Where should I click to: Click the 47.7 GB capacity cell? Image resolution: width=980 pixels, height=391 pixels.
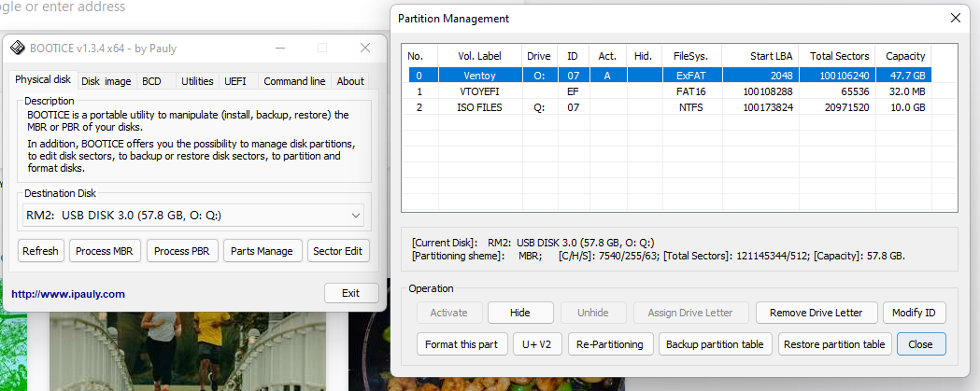tap(903, 76)
